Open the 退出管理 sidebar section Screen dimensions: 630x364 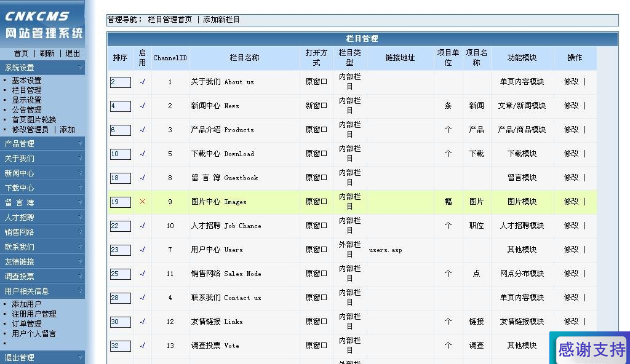click(x=42, y=358)
